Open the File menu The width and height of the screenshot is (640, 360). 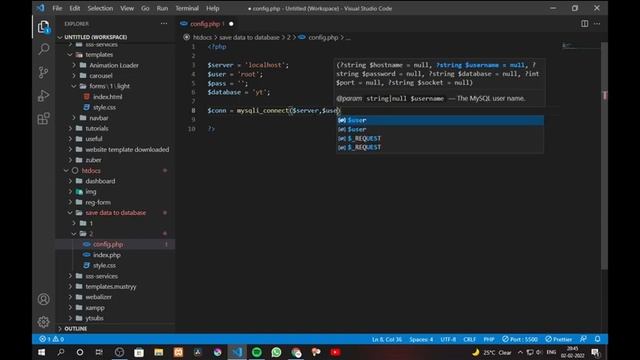click(57, 8)
